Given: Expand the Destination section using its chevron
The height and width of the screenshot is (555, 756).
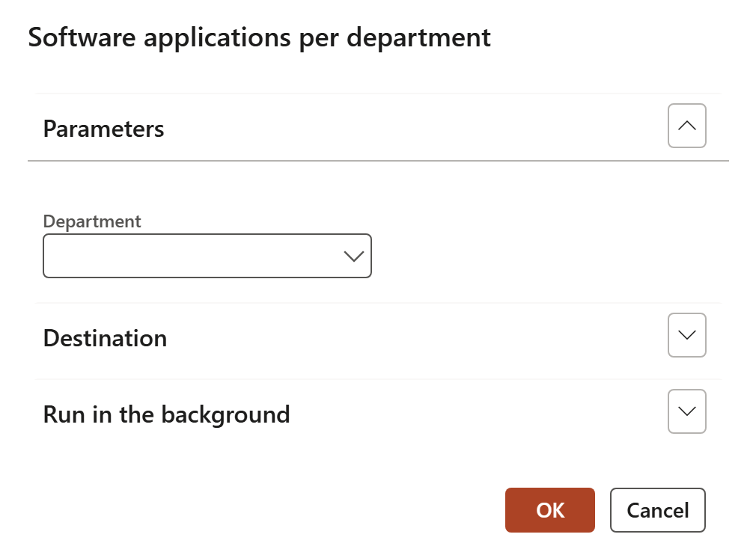Looking at the screenshot, I should (686, 335).
